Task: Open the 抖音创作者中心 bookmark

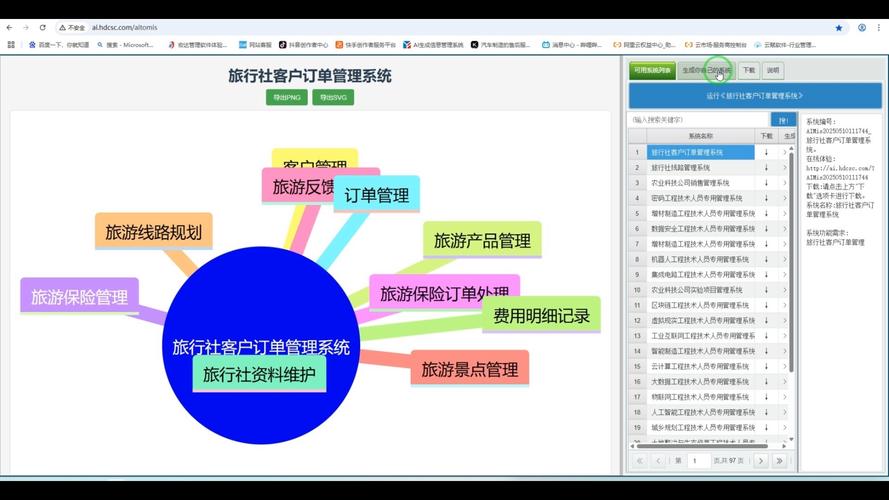Action: coord(303,44)
